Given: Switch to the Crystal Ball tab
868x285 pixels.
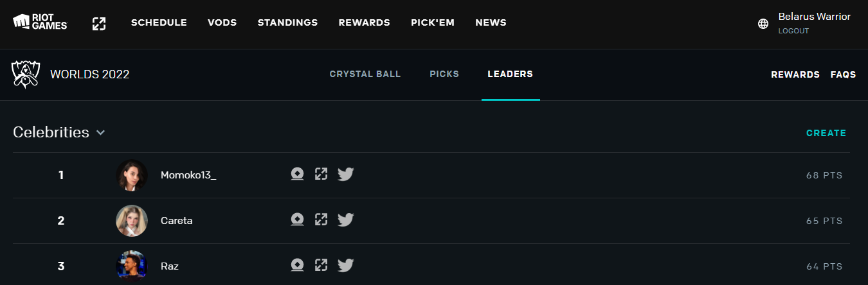Looking at the screenshot, I should [365, 74].
